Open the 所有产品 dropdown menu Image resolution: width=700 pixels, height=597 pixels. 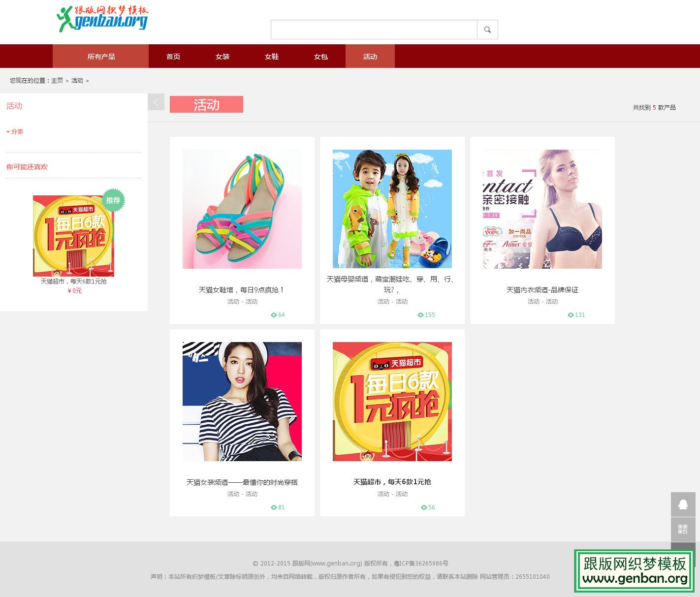coord(101,57)
